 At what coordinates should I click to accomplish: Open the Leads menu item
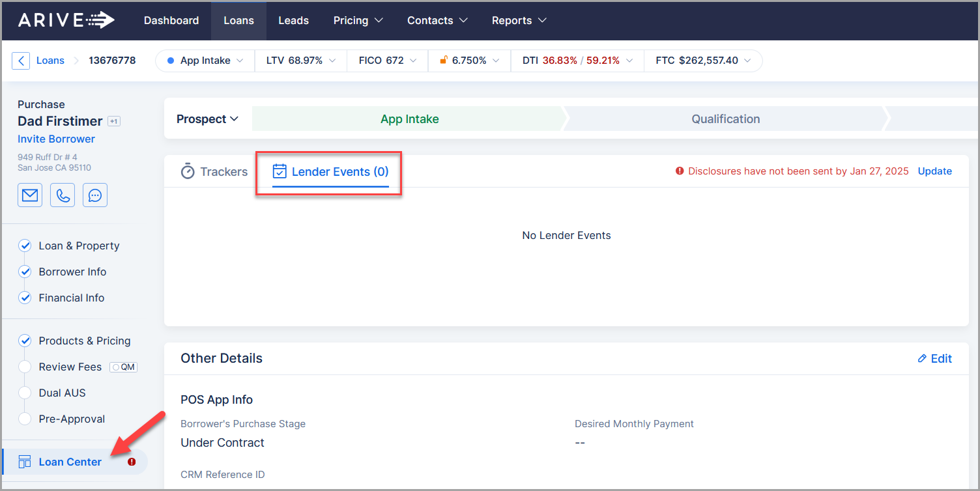293,20
